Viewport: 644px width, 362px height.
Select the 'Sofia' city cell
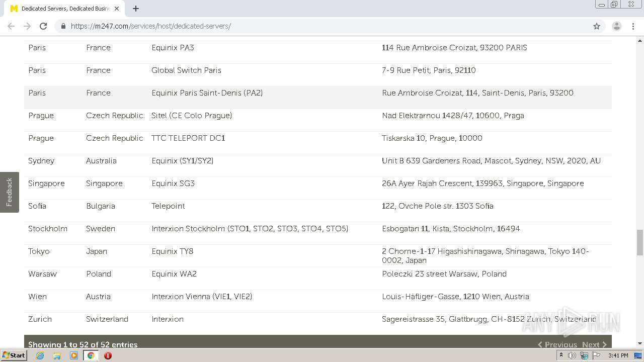tap(37, 206)
